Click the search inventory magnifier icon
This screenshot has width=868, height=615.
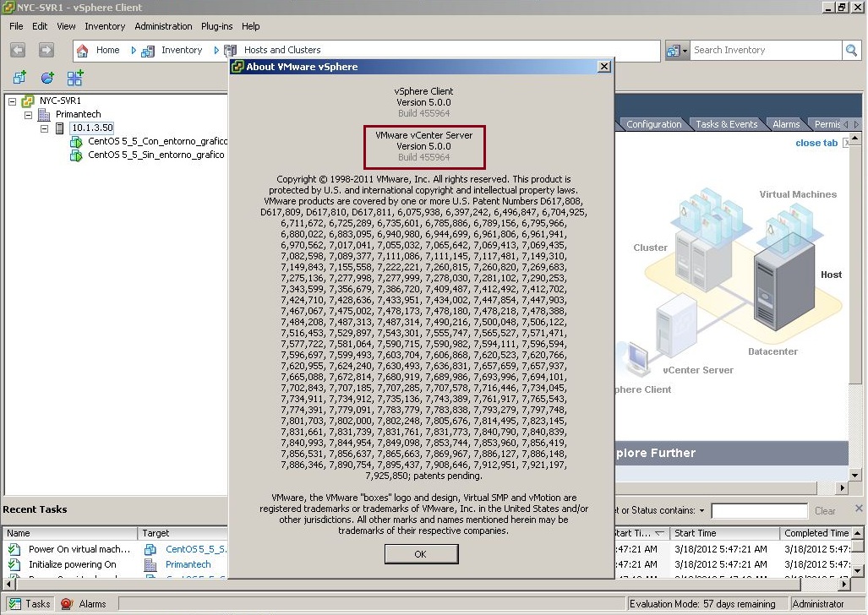849,50
